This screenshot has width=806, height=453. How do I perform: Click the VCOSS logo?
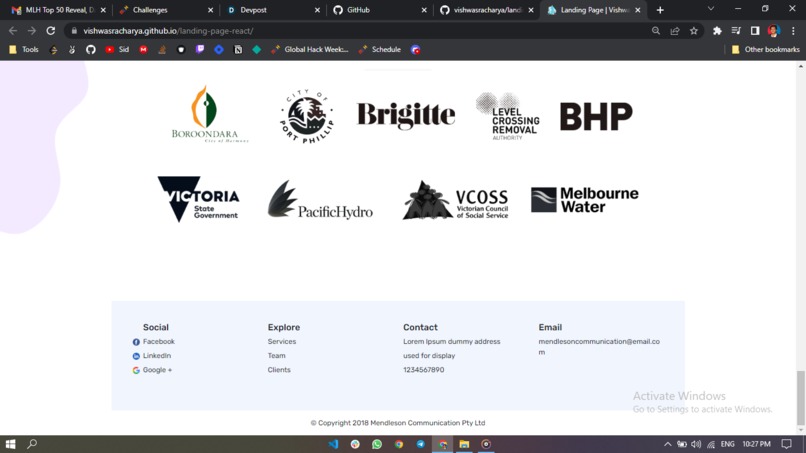coord(455,201)
